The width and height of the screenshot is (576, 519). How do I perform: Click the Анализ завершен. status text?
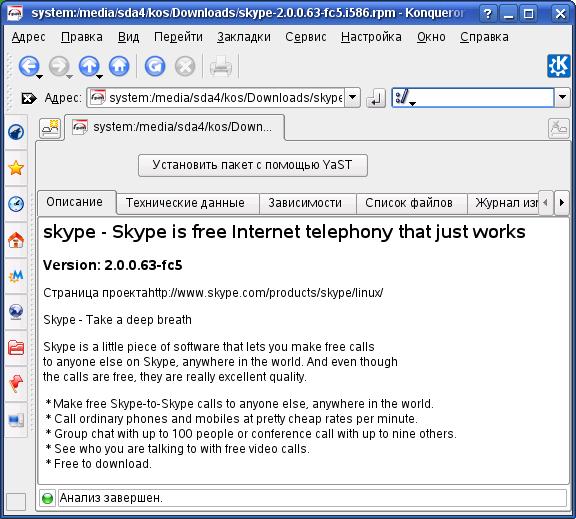click(111, 498)
